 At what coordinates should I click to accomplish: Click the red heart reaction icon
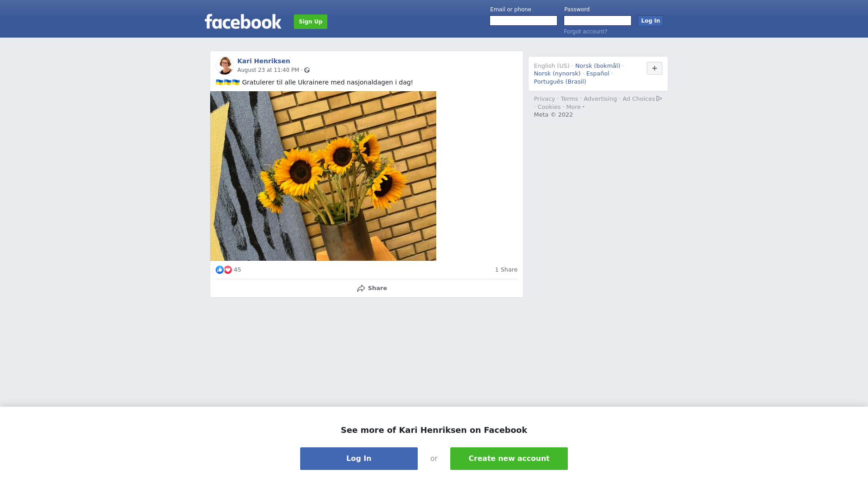tap(228, 270)
